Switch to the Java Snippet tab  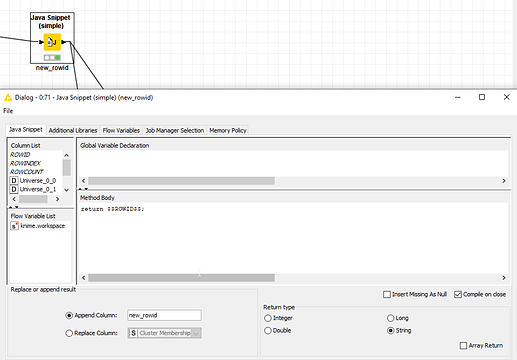point(26,130)
